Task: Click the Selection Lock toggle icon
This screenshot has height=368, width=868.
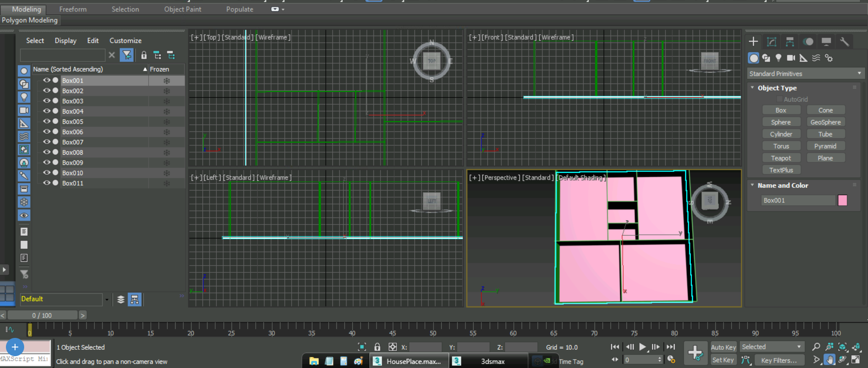Action: [x=377, y=347]
